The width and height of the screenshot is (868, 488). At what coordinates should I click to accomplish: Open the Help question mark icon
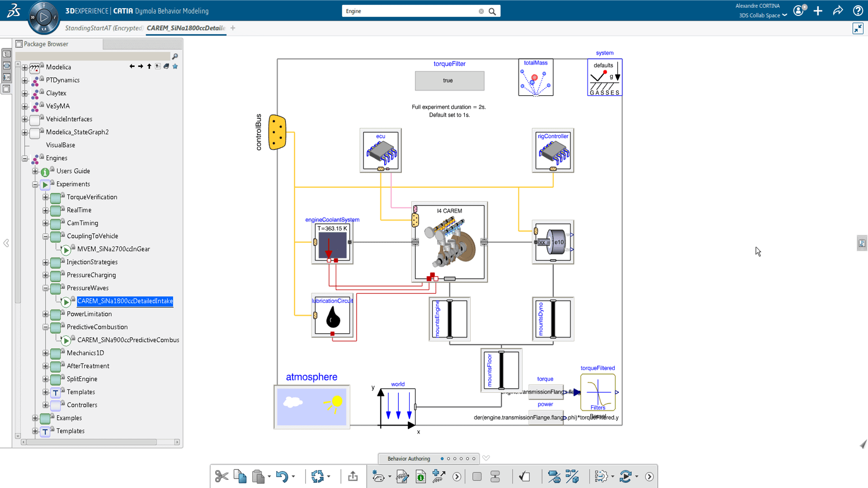[858, 11]
